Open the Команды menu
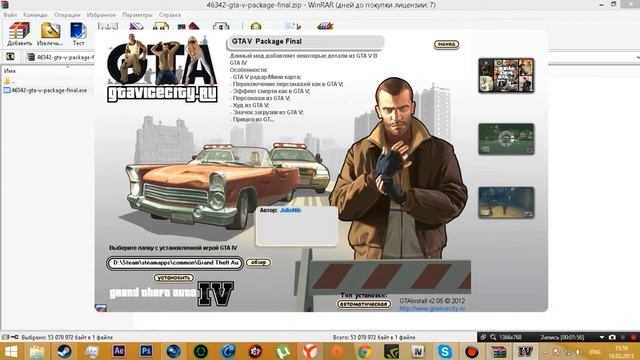 click(35, 15)
